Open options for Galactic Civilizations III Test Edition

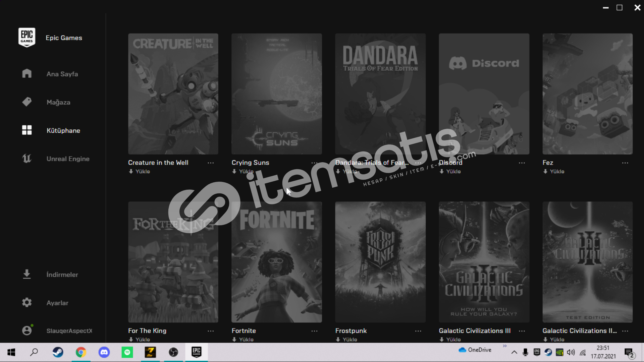coord(625,331)
